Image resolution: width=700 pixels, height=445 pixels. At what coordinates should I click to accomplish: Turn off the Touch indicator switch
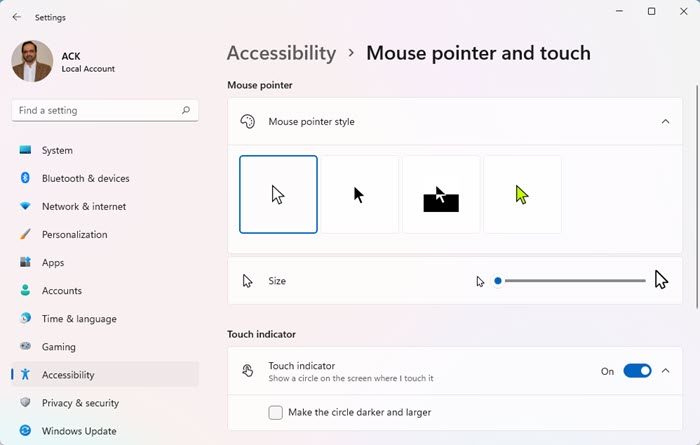(637, 371)
